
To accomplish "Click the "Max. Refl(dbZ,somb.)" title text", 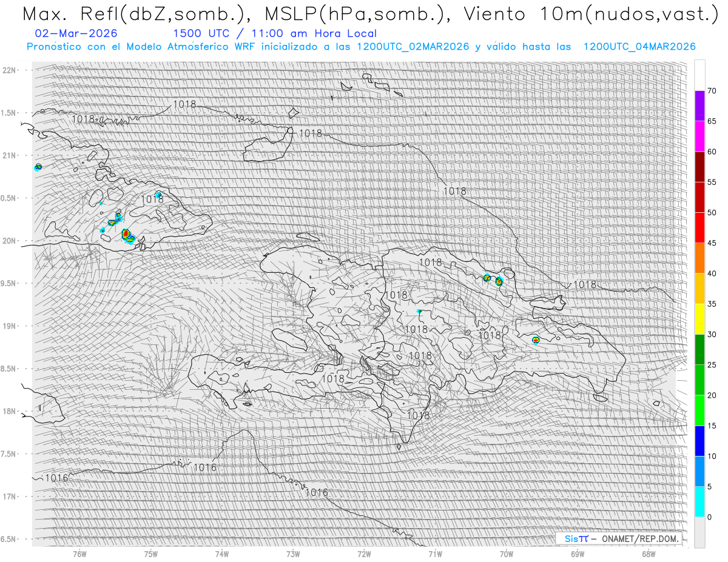I will pyautogui.click(x=136, y=13).
